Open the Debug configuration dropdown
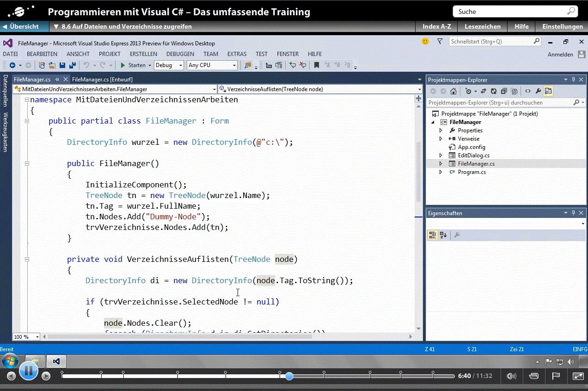Viewport: 588px width, 391px height. click(x=181, y=65)
